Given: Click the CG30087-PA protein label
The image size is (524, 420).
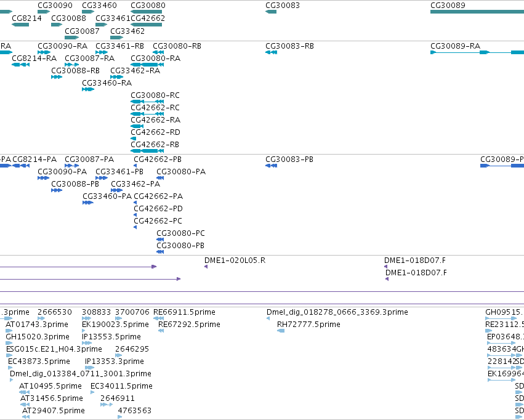Looking at the screenshot, I should click(x=89, y=160).
